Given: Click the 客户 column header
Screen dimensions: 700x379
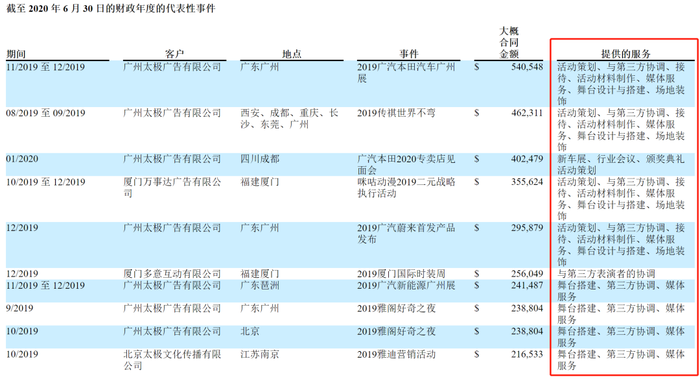Looking at the screenshot, I should click(174, 54).
